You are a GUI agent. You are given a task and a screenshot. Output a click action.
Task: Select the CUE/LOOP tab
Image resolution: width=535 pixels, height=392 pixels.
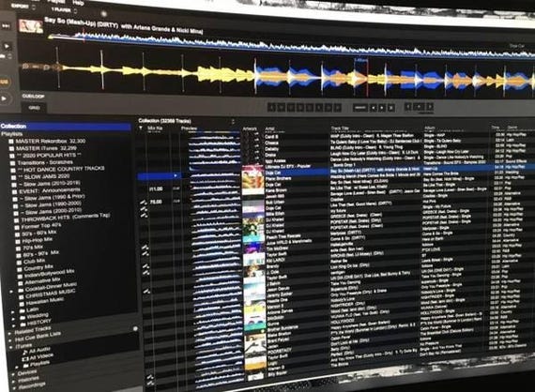pyautogui.click(x=33, y=97)
